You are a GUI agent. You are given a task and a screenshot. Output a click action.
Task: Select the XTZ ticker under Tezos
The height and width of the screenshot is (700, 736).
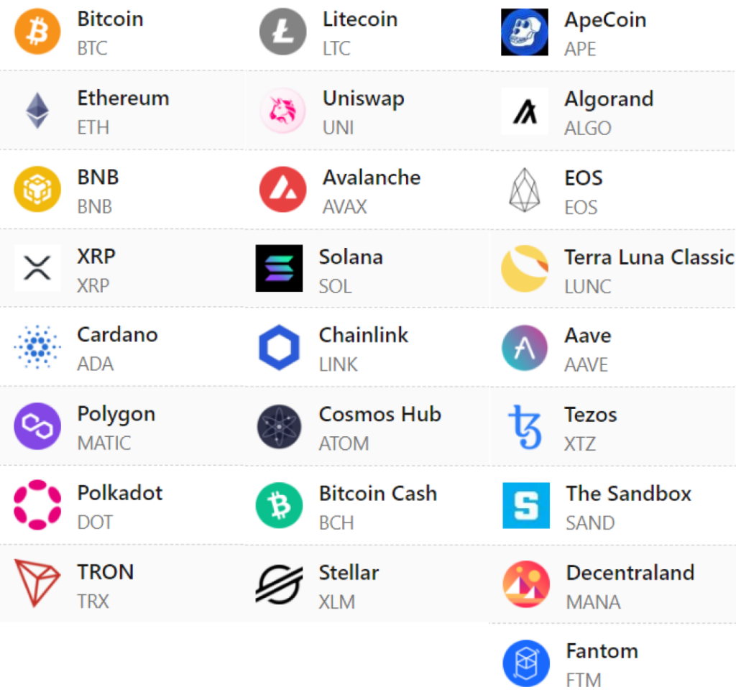pyautogui.click(x=580, y=443)
